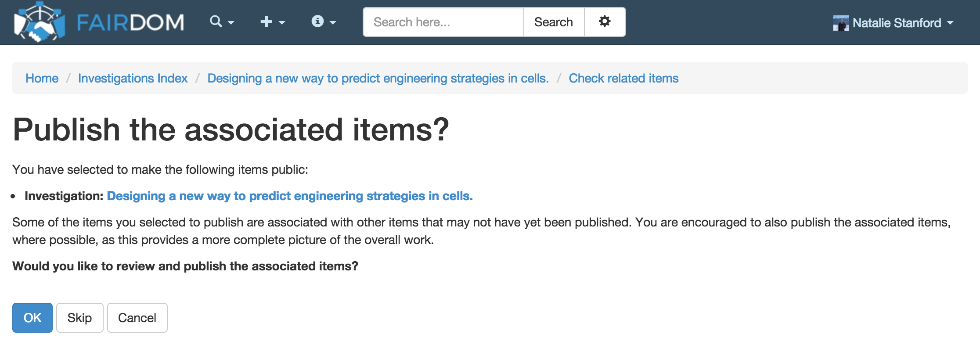Image resolution: width=980 pixels, height=352 pixels.
Task: Click the 'Check related items' breadcrumb
Action: [623, 78]
